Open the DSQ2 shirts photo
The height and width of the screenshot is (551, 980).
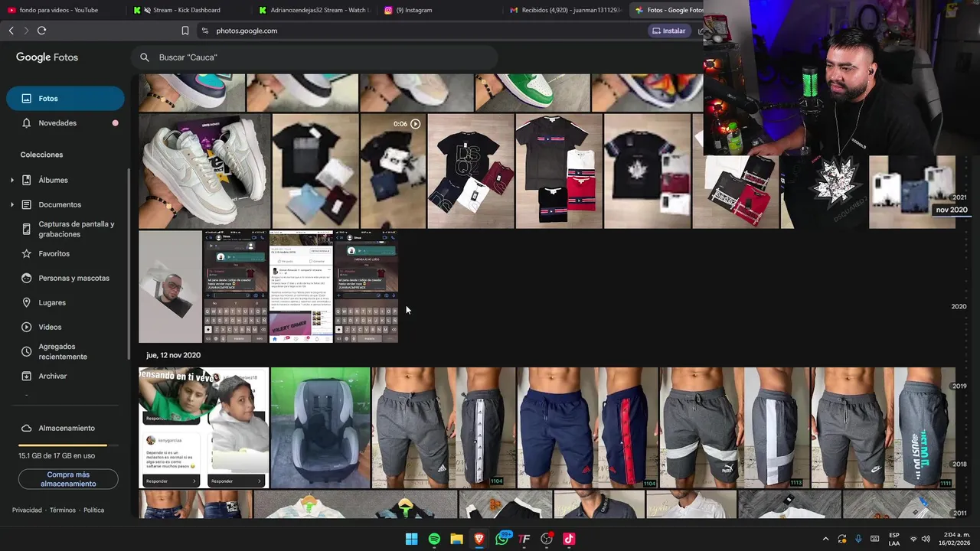pos(470,171)
